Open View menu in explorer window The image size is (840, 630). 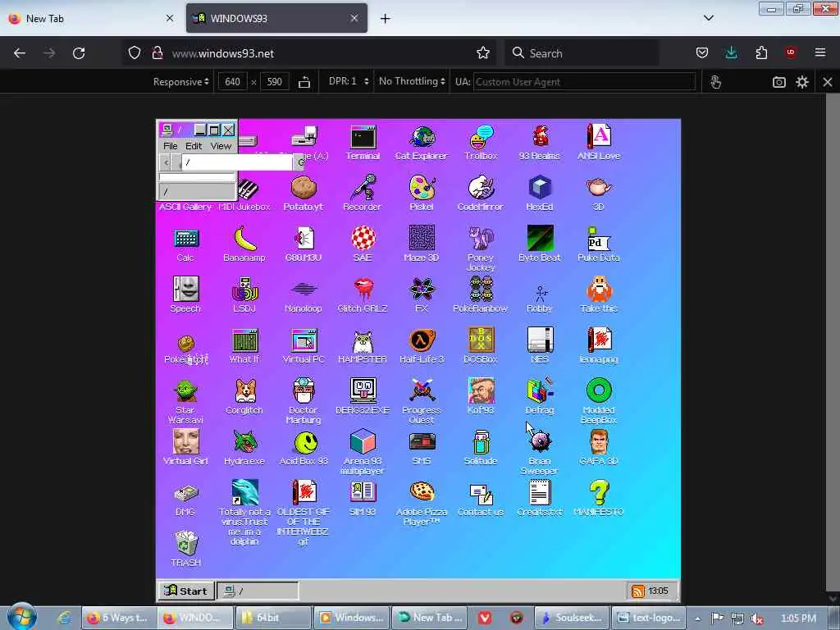click(221, 146)
